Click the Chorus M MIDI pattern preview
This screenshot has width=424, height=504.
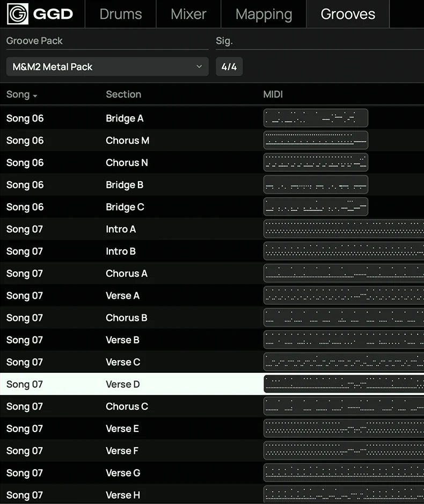pyautogui.click(x=316, y=140)
